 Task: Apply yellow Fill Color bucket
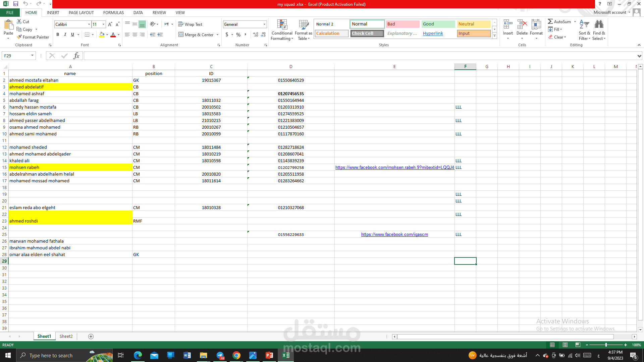tap(102, 35)
